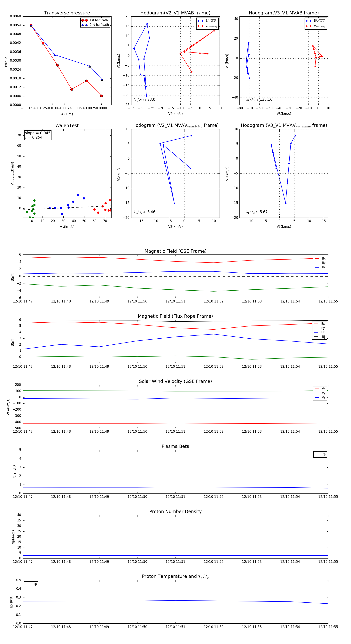This screenshot has height=644, width=351.
Task: Click the "Tp(10^6K)" y-axis label
Action: coord(12,602)
